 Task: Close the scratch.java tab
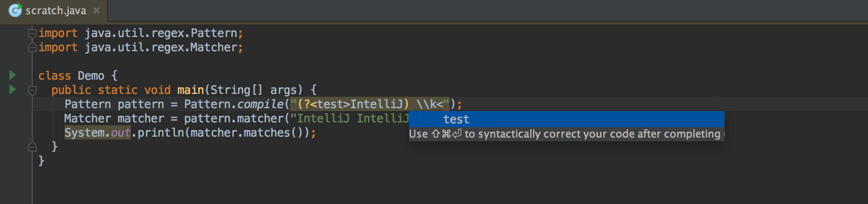click(x=96, y=10)
